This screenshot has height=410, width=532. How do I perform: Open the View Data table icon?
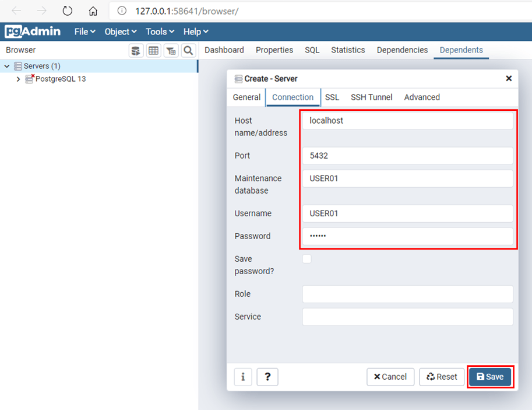[x=153, y=51]
